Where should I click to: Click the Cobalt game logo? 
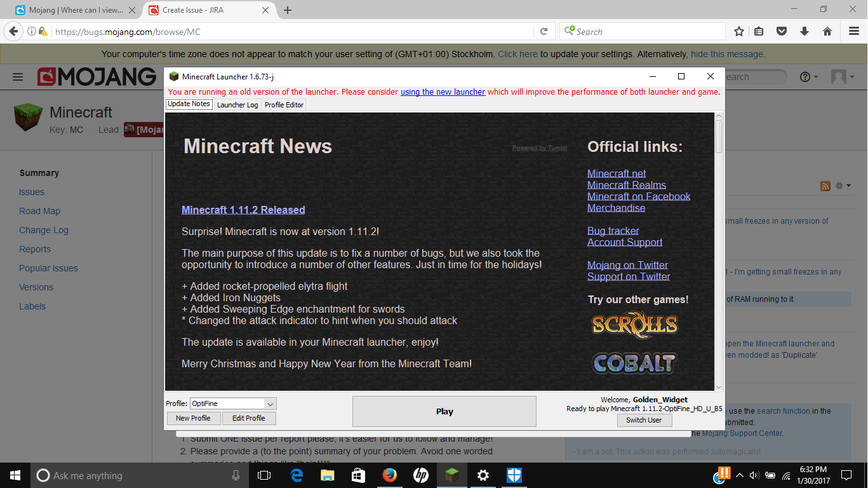(x=635, y=363)
